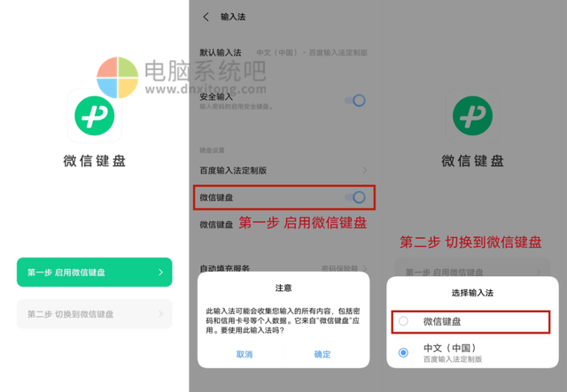Toggle the 安全输入 switch
The image size is (567, 392).
click(x=355, y=101)
